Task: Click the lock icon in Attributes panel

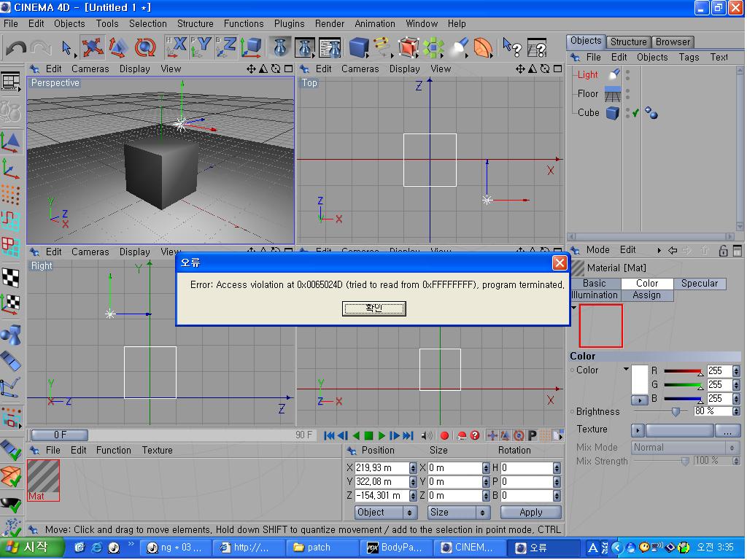Action: (x=723, y=251)
